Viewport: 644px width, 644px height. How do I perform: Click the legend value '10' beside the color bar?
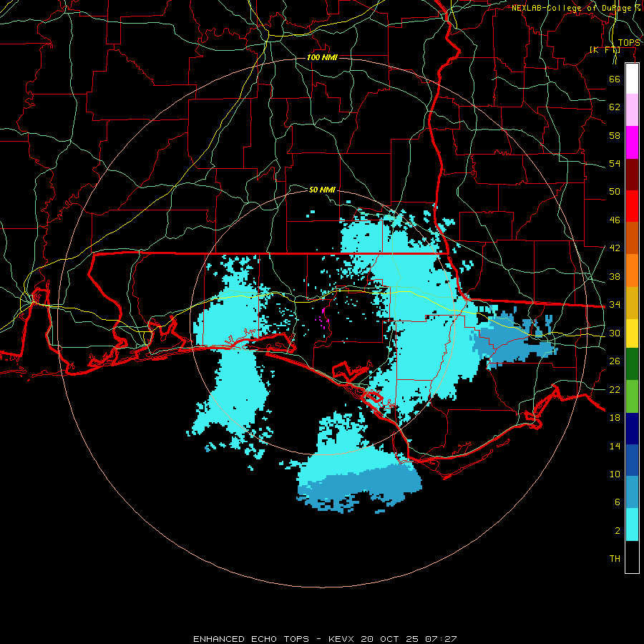[x=615, y=474]
